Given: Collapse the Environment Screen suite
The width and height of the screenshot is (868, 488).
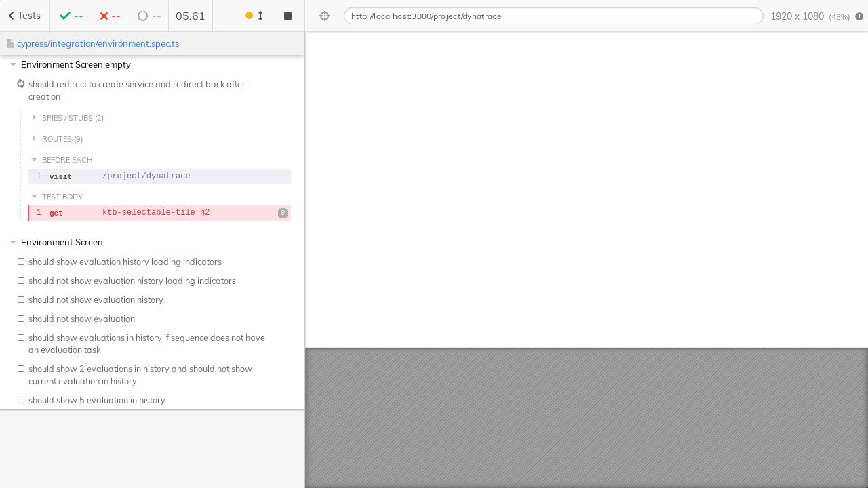Looking at the screenshot, I should [x=12, y=241].
